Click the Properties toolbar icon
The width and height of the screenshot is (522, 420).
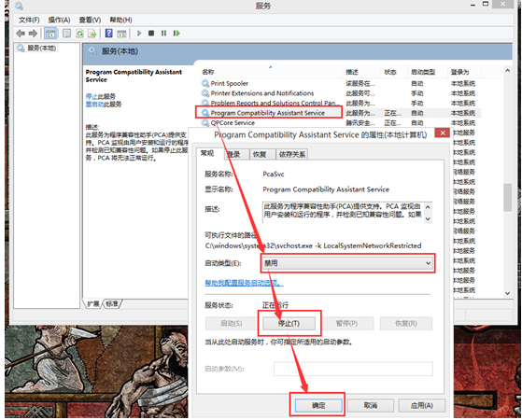click(67, 34)
